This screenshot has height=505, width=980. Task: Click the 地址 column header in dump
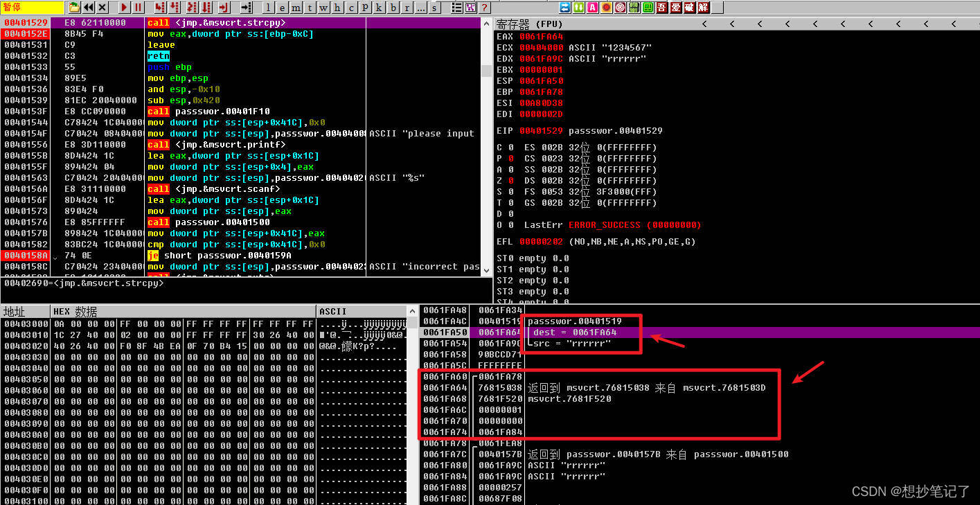tap(25, 312)
